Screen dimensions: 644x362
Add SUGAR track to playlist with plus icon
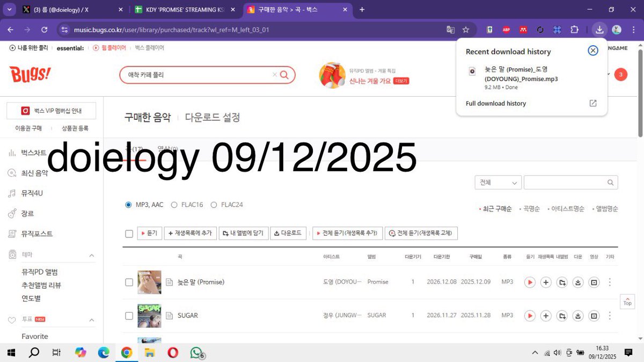546,315
